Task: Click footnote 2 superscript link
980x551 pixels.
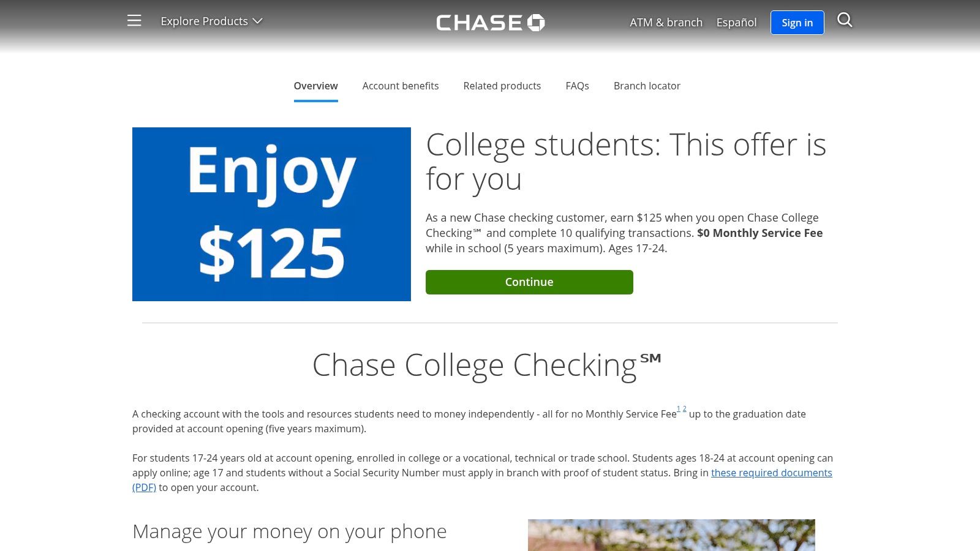Action: 684,408
